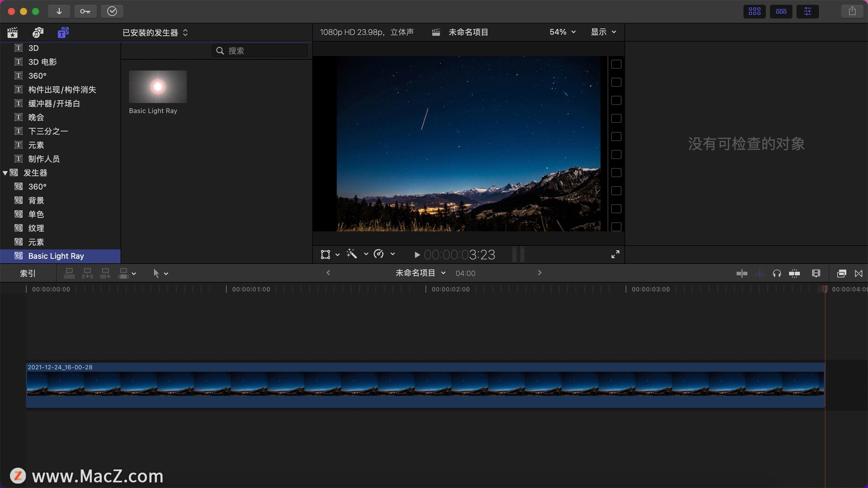868x488 pixels.
Task: Open the photos and audio sidebar
Action: (x=38, y=33)
